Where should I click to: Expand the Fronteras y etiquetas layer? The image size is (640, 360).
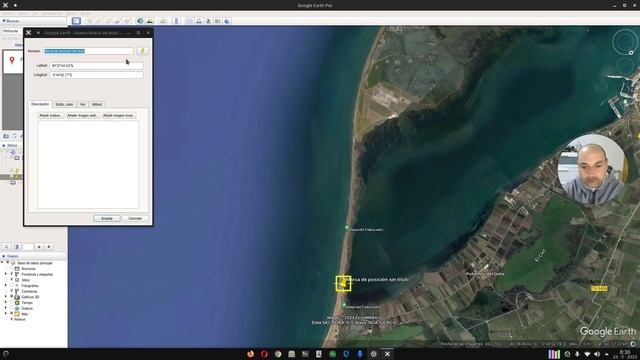(6, 274)
